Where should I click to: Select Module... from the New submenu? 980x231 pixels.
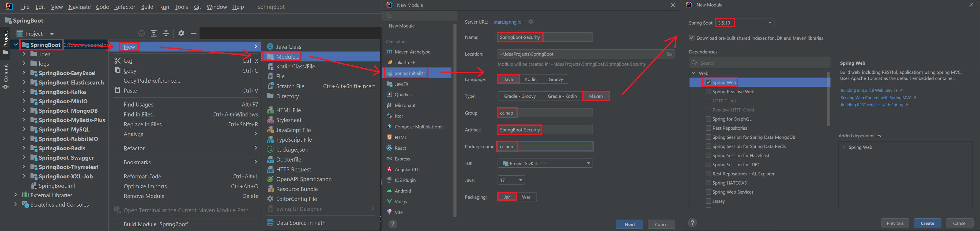coord(288,57)
